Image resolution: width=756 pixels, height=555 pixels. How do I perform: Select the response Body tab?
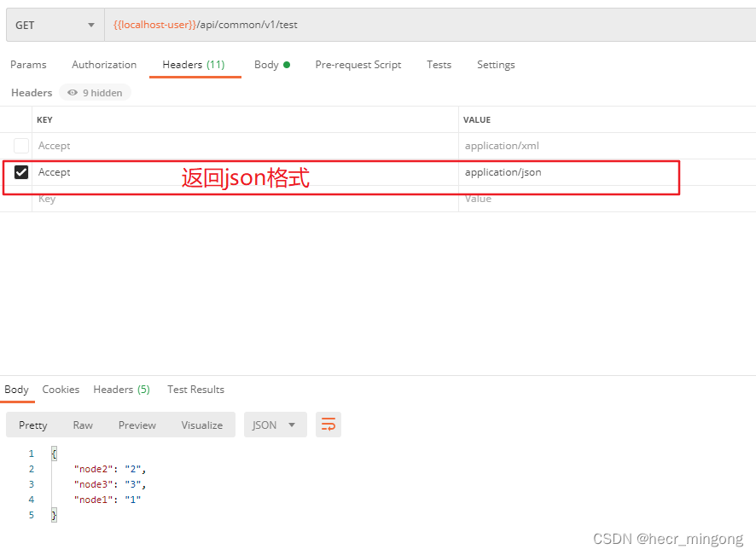click(16, 390)
